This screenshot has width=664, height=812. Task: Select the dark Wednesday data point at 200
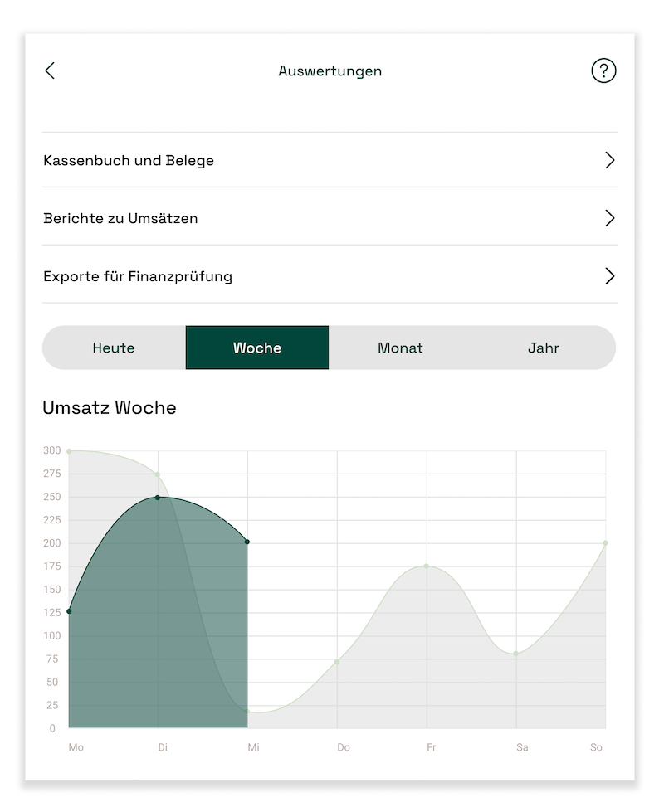point(247,542)
